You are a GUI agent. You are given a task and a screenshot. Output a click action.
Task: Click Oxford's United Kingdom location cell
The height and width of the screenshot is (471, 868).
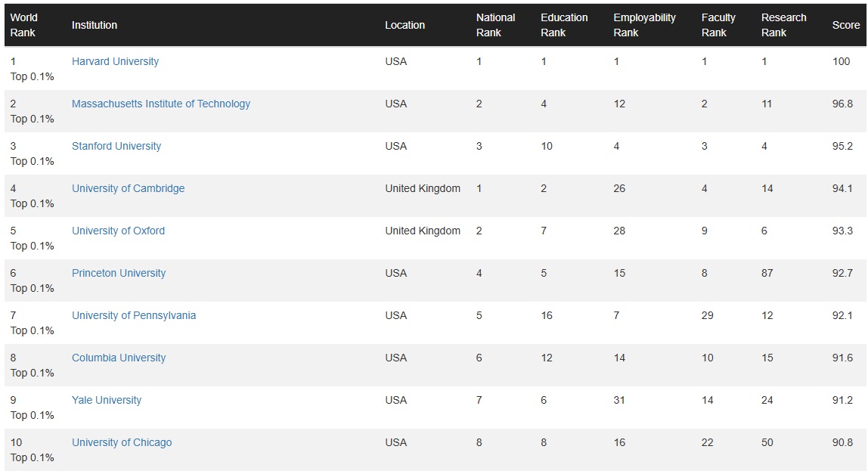423,231
